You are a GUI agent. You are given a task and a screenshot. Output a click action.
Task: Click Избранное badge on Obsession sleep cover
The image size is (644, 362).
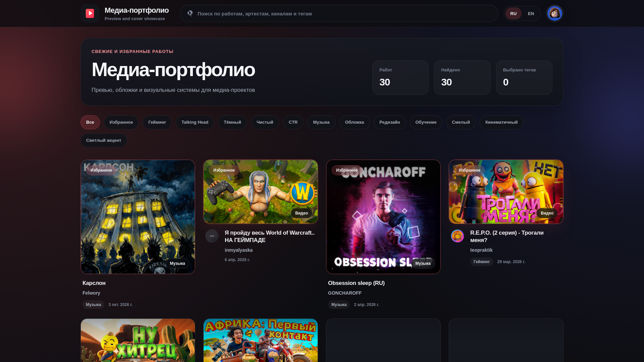[347, 170]
